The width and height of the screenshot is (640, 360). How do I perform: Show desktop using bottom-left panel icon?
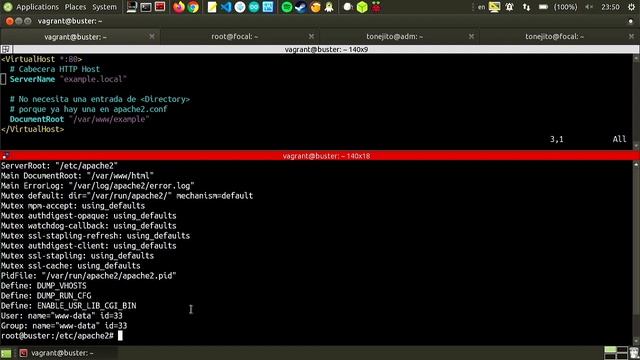(6, 353)
